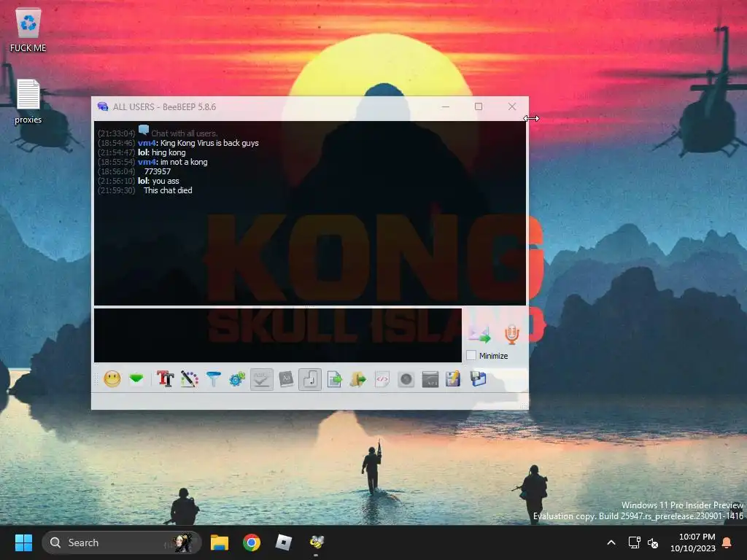Screen dimensions: 747x560
Task: Expand hidden system tray icons chevron
Action: tap(611, 542)
